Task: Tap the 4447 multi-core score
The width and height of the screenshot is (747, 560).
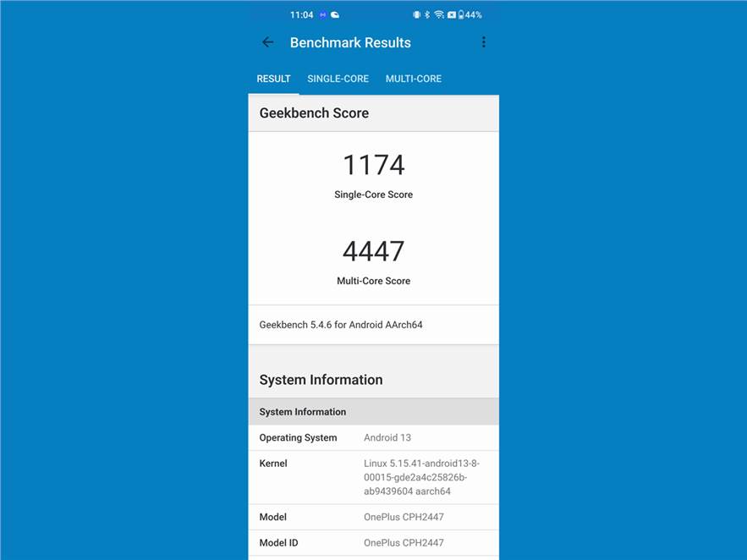Action: 373,251
